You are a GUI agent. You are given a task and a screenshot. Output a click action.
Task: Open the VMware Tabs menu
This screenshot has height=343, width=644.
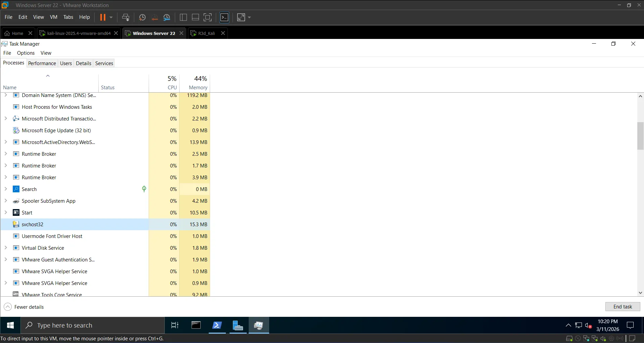[x=68, y=17]
